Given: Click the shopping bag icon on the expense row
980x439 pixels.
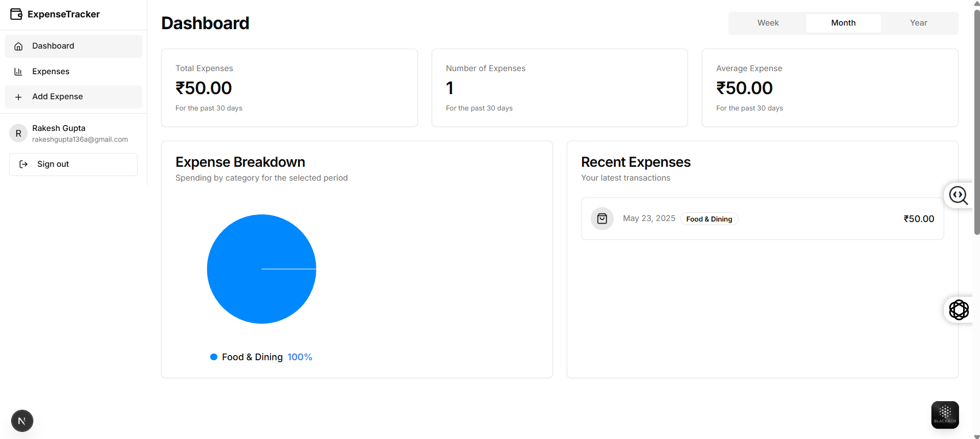Looking at the screenshot, I should tap(602, 219).
